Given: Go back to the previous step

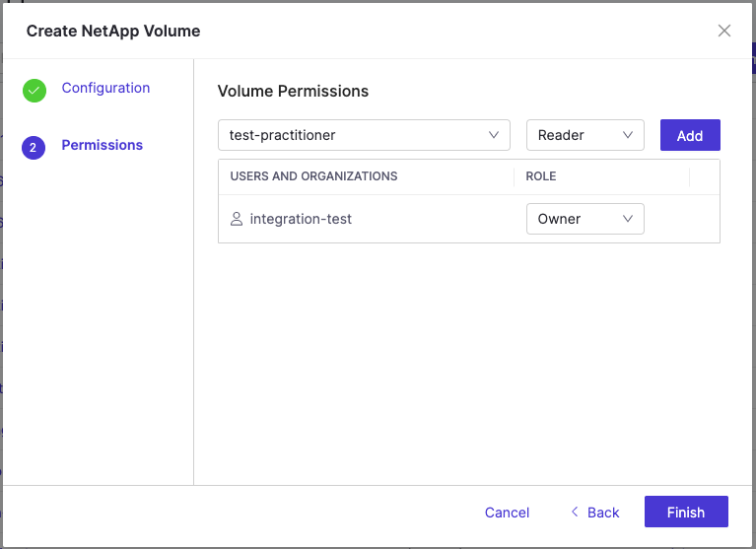Looking at the screenshot, I should tap(595, 513).
